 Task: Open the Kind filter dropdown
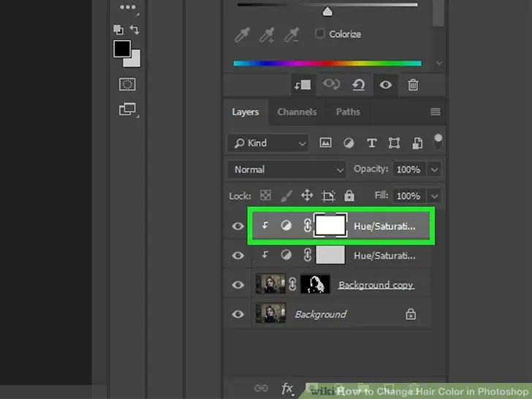267,143
